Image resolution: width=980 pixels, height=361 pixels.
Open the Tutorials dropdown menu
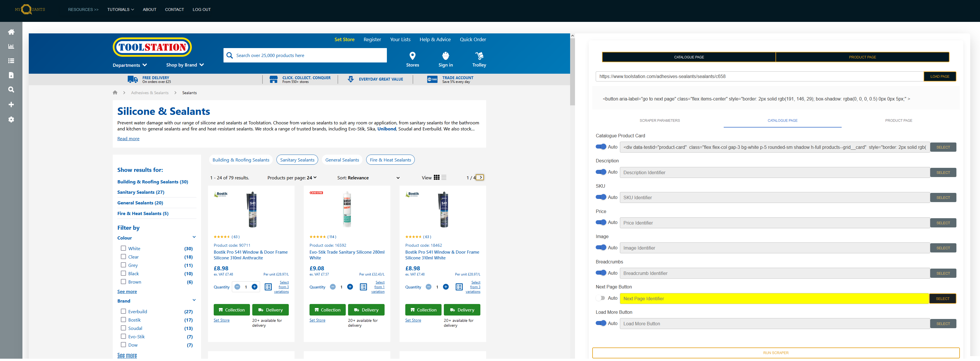(x=121, y=9)
